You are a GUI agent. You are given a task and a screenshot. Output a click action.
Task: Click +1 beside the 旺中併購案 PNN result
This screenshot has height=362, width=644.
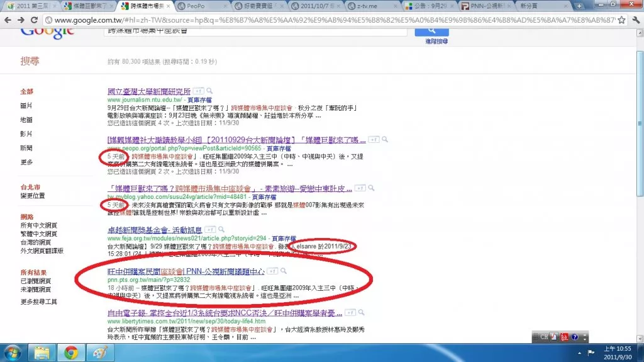[272, 271]
